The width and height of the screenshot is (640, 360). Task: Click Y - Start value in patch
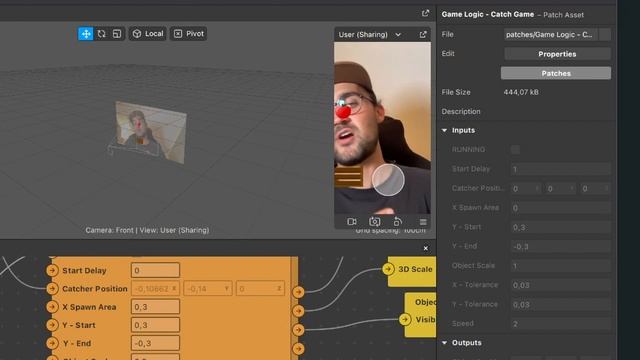pyautogui.click(x=155, y=325)
